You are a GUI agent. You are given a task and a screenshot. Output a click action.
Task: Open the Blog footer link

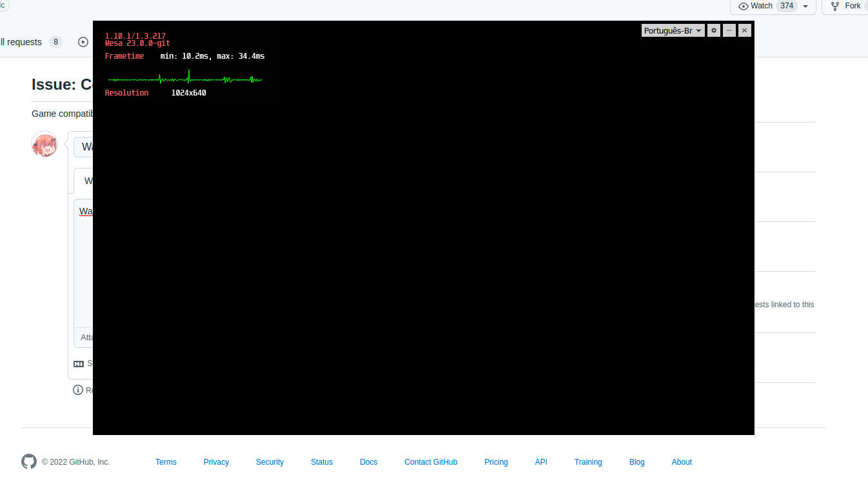click(x=636, y=462)
